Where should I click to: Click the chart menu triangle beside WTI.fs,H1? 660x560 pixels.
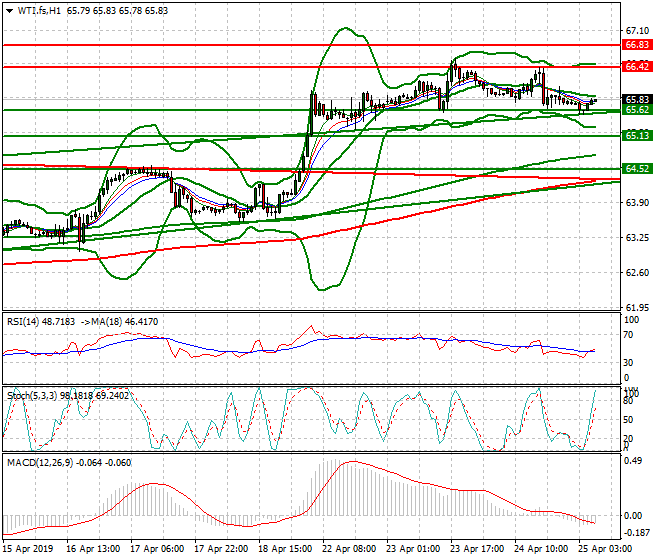(x=9, y=11)
